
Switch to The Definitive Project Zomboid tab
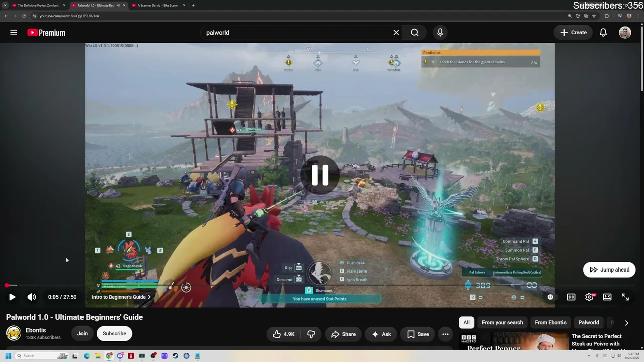[38, 5]
